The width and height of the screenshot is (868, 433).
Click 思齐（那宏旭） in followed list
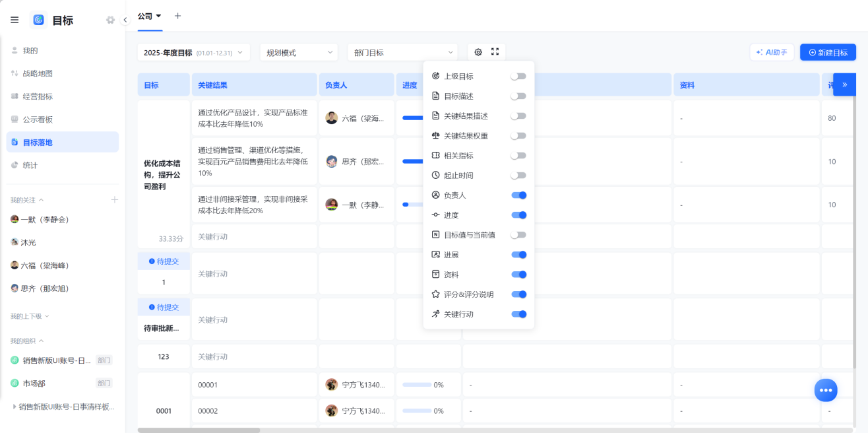pos(45,288)
